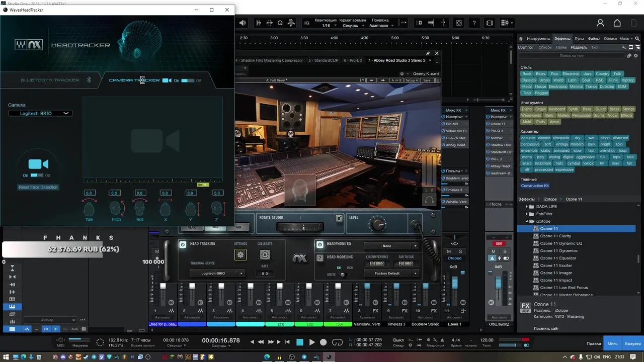This screenshot has height=362, width=644.
Task: Open the video player film icon in toolbar
Action: click(x=490, y=23)
